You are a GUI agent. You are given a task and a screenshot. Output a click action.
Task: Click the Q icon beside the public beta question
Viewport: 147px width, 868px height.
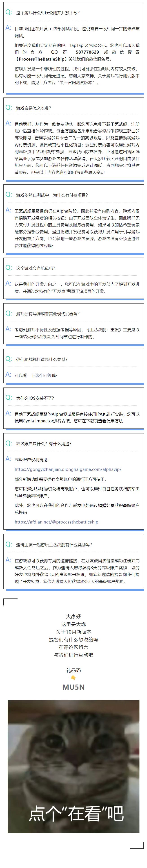[x=8, y=12]
